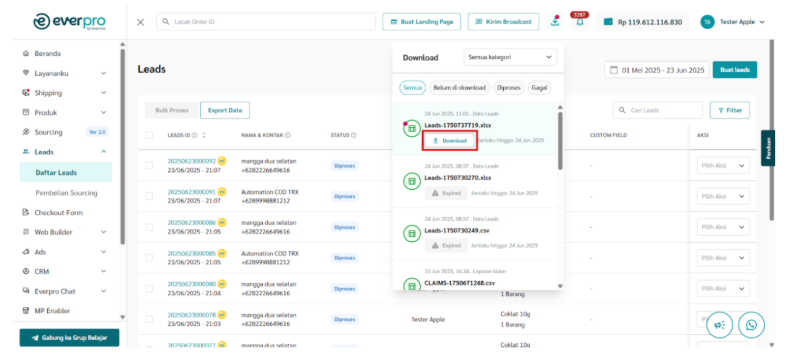Open the notifications bell icon

tap(580, 22)
